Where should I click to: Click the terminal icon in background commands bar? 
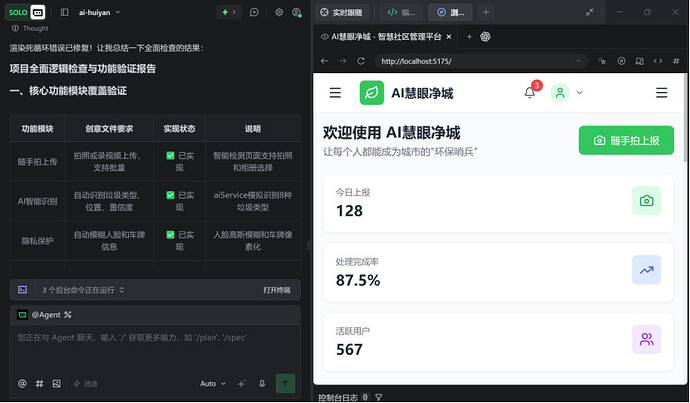pos(22,289)
